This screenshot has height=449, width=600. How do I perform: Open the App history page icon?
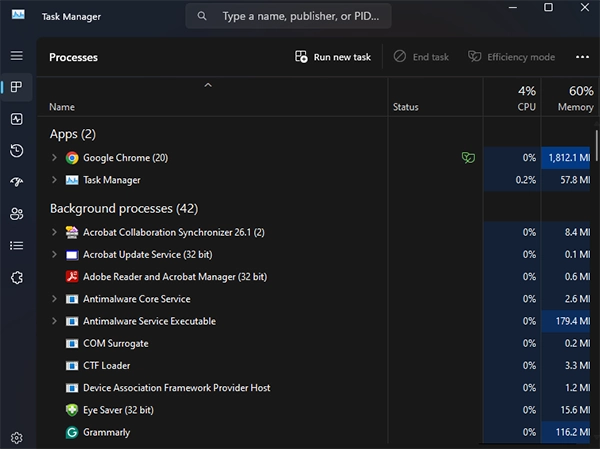pos(16,150)
